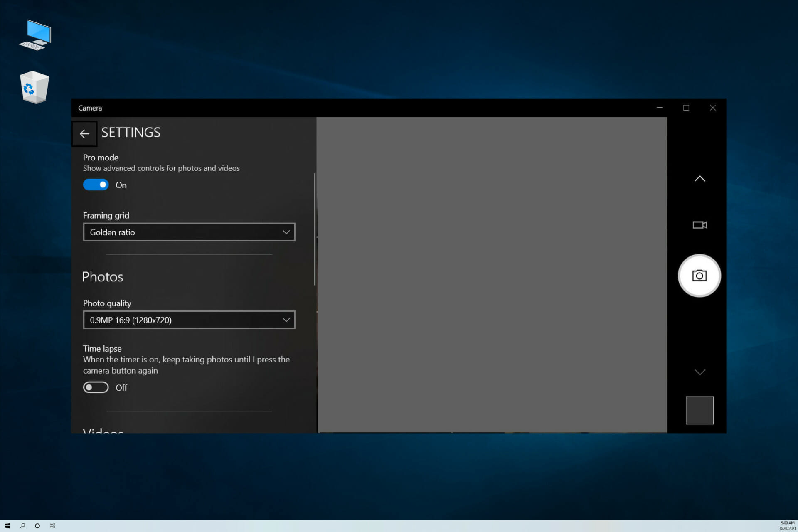Maximize the Camera window
798x532 pixels.
point(686,108)
